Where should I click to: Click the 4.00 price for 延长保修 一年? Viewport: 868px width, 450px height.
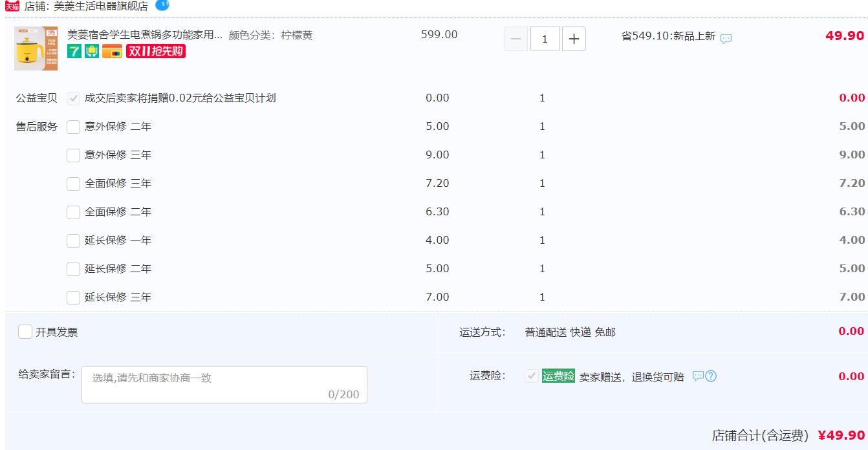pos(437,241)
